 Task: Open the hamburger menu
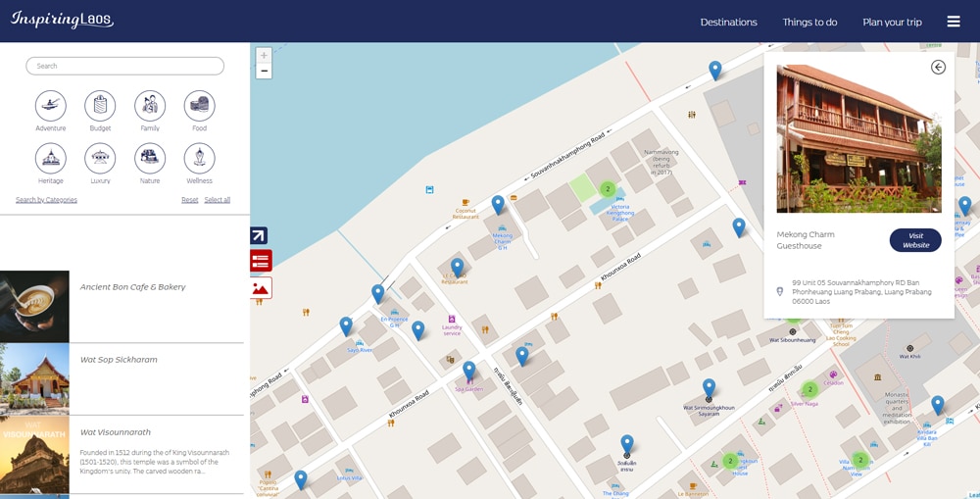pyautogui.click(x=954, y=22)
